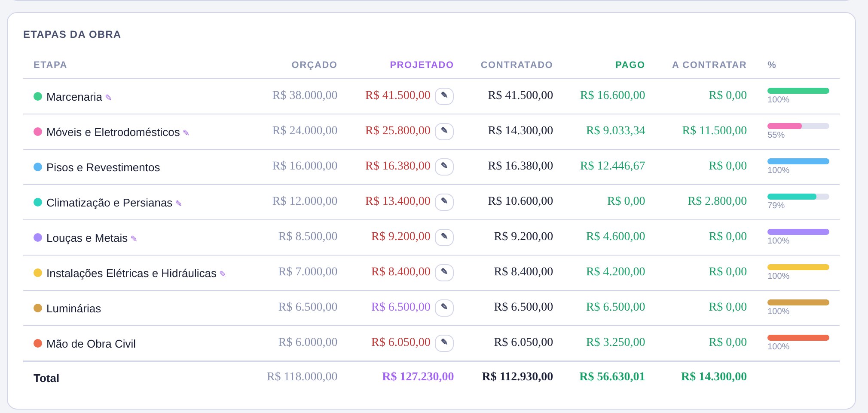Edit projected value for Instalações Elétricas e Hidráulicas
This screenshot has width=868, height=413.
(x=444, y=272)
